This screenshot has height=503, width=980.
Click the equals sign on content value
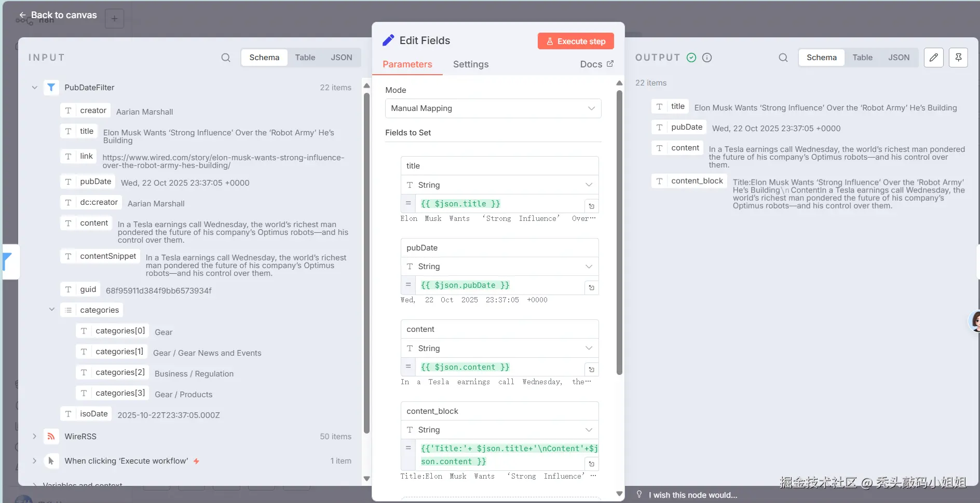[408, 367]
